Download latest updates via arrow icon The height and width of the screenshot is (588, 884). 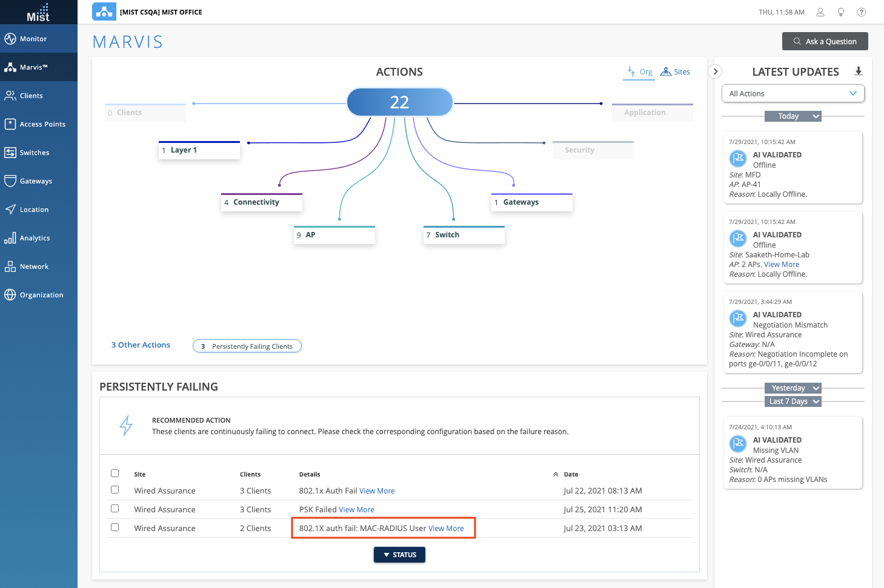click(x=858, y=71)
